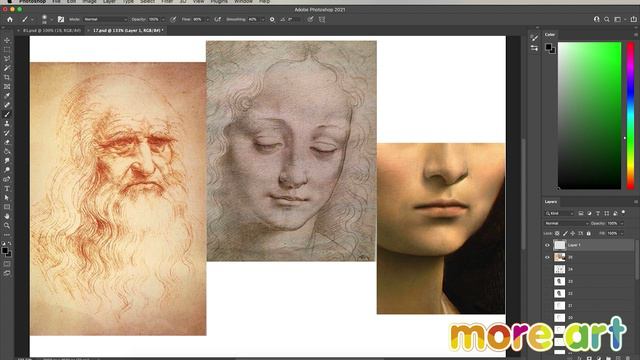Toggle layer filtering switch on or off
640x360 pixels.
(x=623, y=212)
